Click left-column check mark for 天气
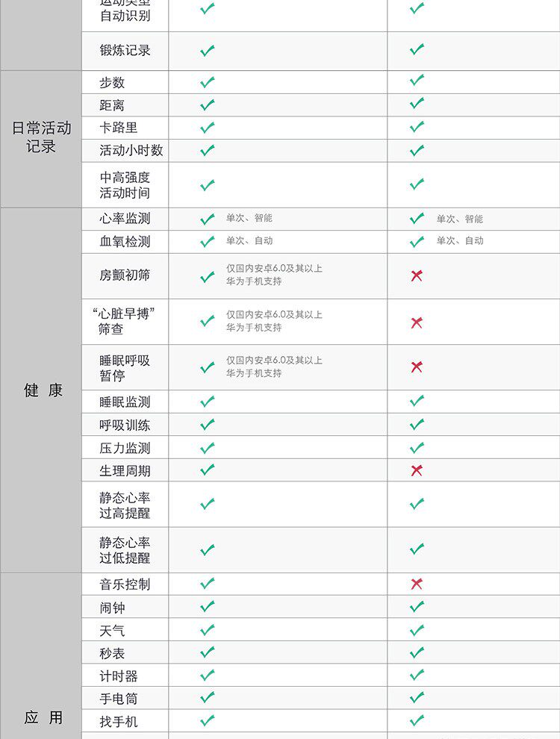The height and width of the screenshot is (739, 560). coord(208,630)
